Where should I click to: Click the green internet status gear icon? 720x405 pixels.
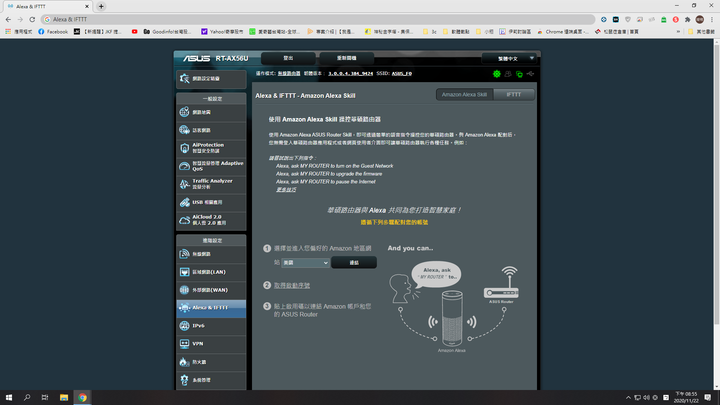click(497, 74)
